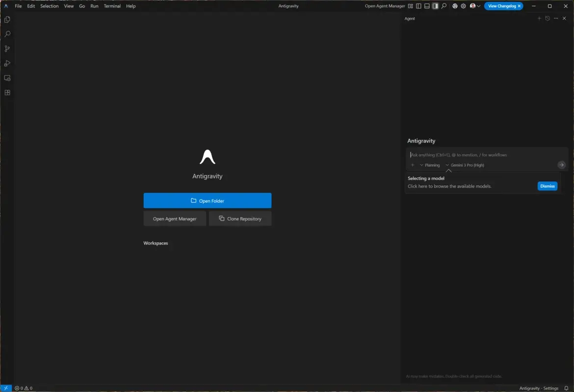This screenshot has width=574, height=392.
Task: Select the Run and Debug icon
Action: (x=7, y=63)
